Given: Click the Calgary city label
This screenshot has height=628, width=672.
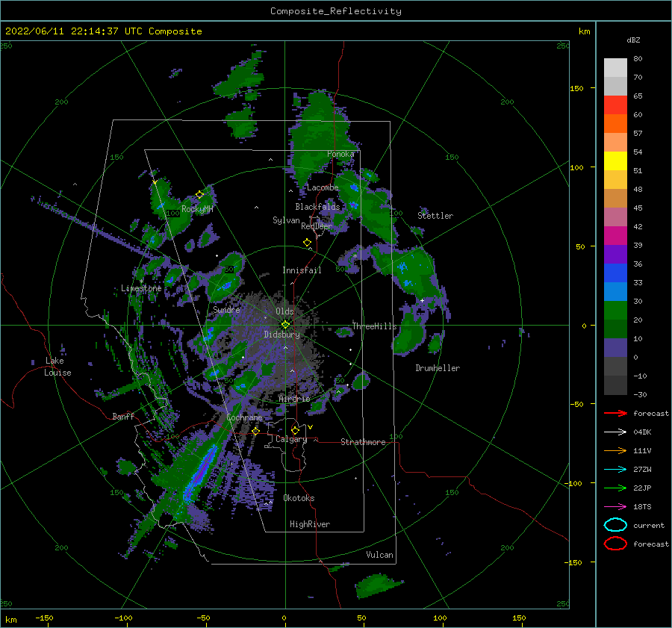Looking at the screenshot, I should [291, 439].
